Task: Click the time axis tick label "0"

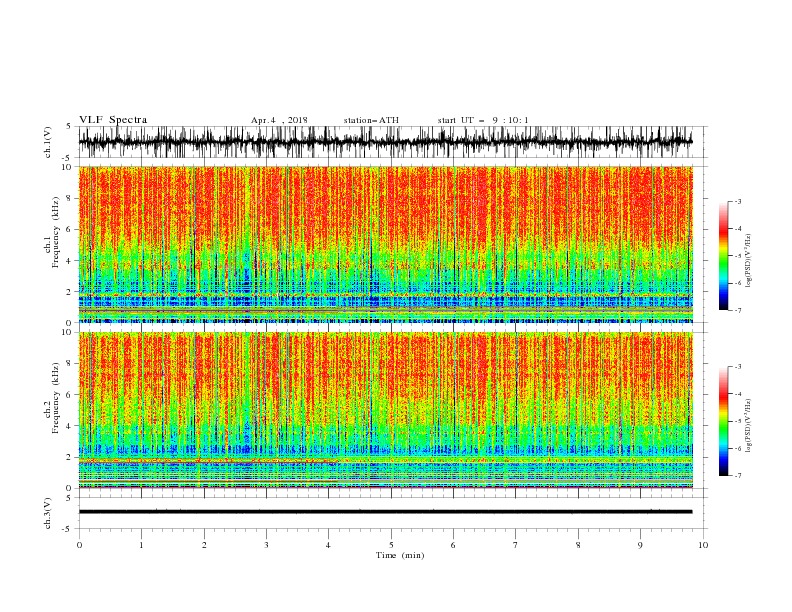Action: (79, 545)
